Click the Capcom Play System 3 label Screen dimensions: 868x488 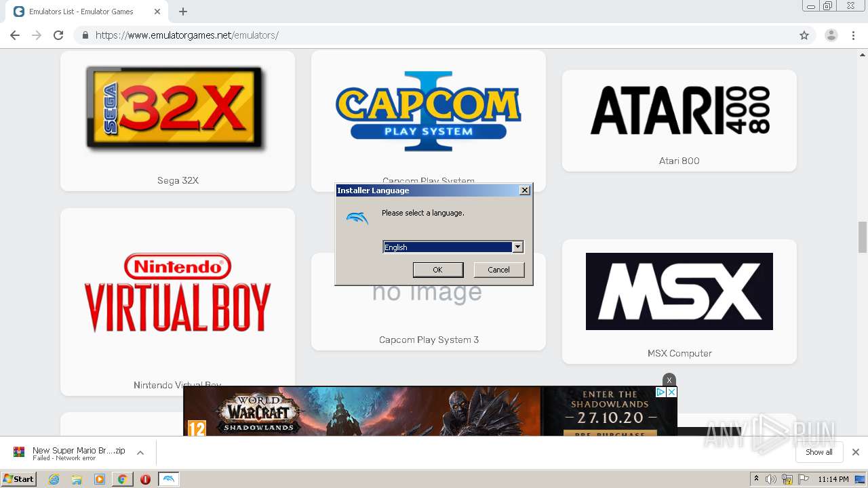tap(429, 340)
